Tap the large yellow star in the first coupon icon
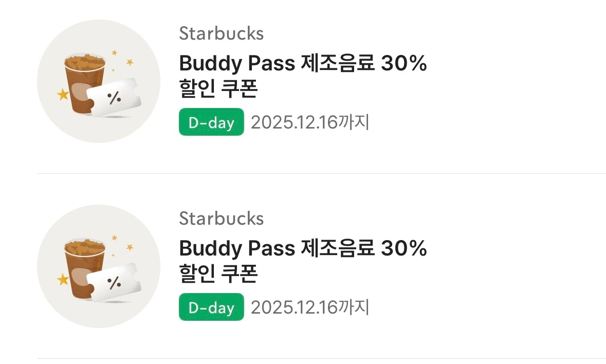This screenshot has height=364, width=606. [x=63, y=94]
